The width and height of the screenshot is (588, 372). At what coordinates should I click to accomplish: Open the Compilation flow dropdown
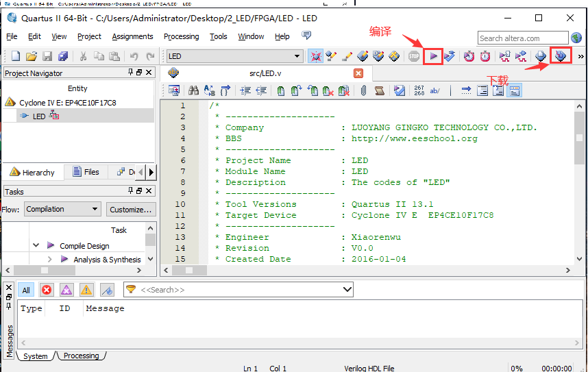[95, 209]
